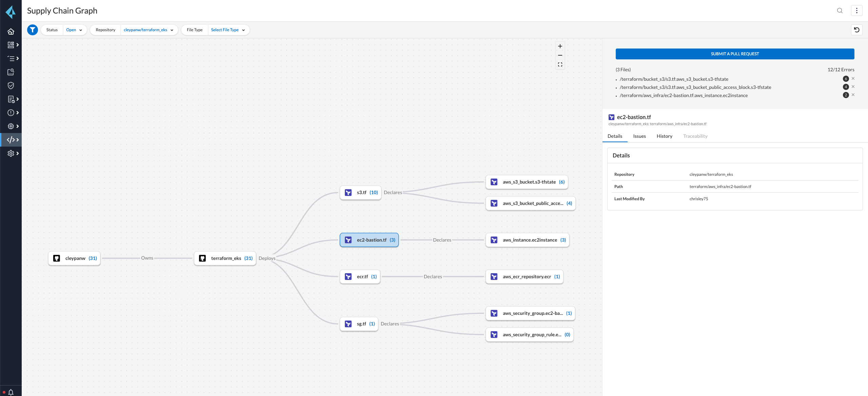This screenshot has height=396, width=868.
Task: Open the Status Open dropdown
Action: pos(74,30)
